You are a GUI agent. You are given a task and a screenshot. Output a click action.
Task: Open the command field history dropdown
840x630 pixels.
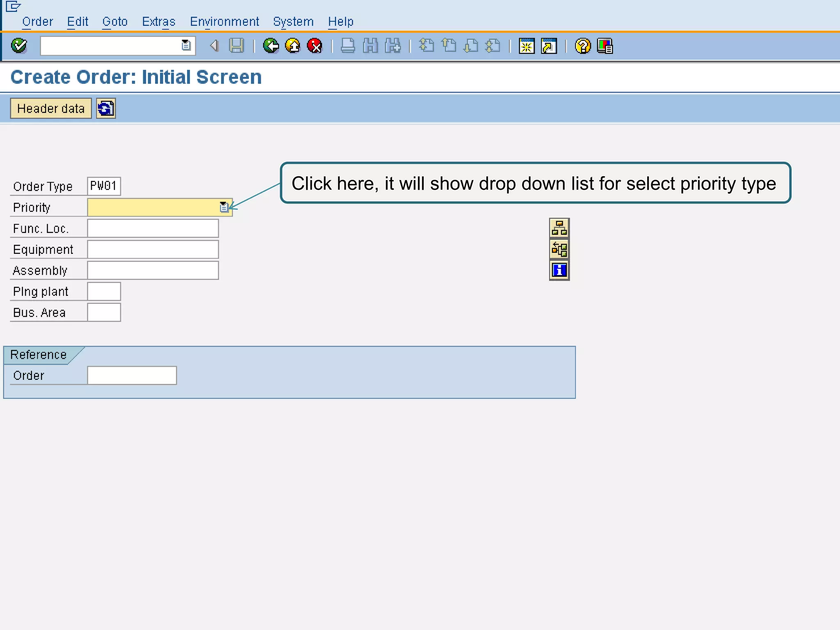point(186,46)
